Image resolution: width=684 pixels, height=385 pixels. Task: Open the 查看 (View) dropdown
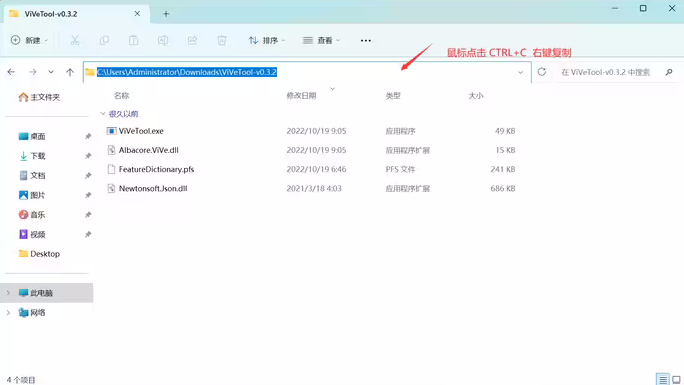click(321, 40)
